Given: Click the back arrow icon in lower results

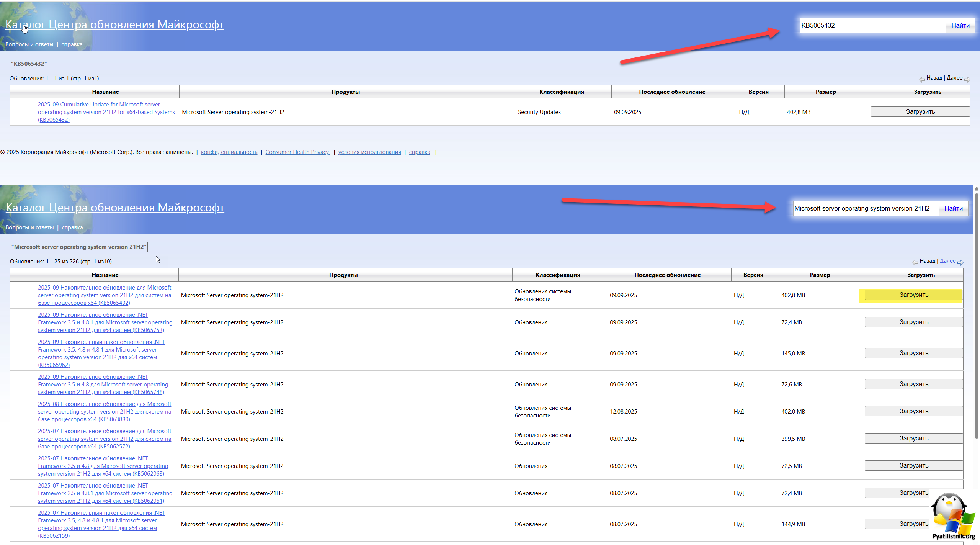Looking at the screenshot, I should click(x=915, y=262).
